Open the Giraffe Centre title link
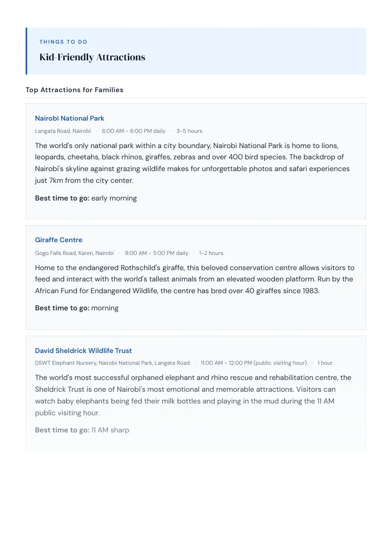Image resolution: width=392 pixels, height=555 pixels. tap(59, 240)
